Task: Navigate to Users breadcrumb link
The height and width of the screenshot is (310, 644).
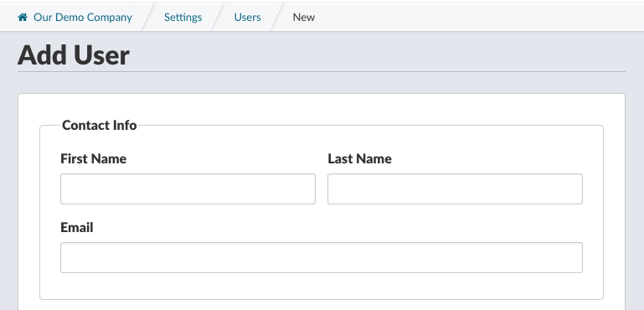Action: (x=247, y=18)
